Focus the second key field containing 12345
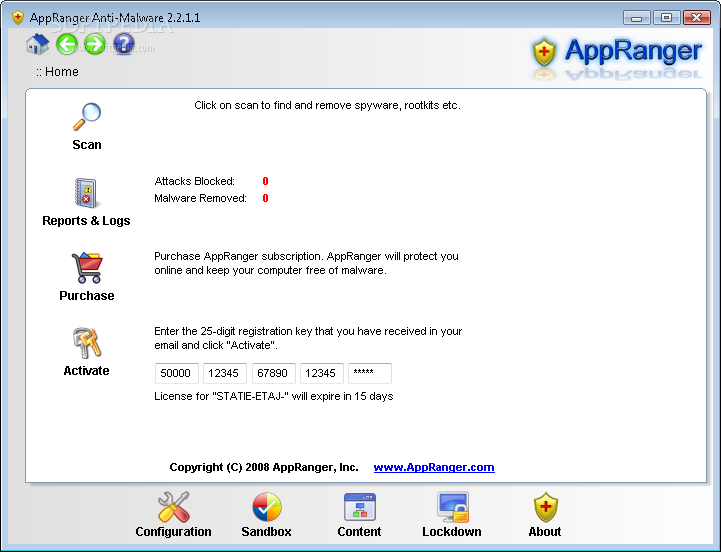721x552 pixels. [225, 373]
